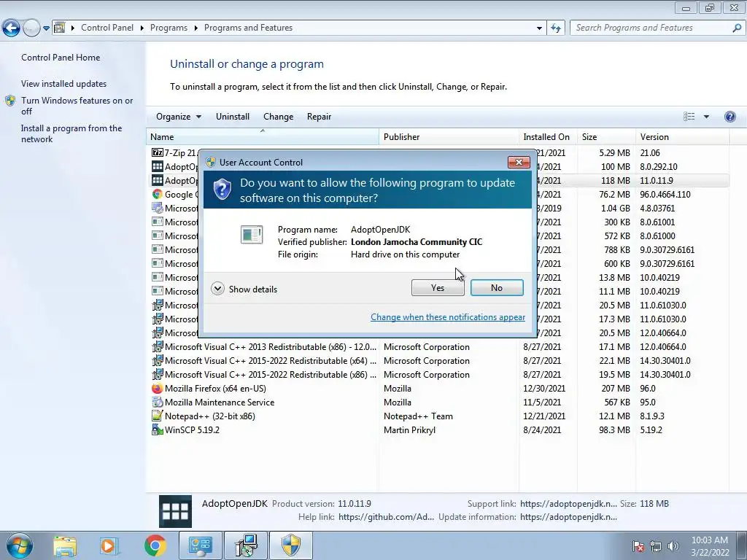Expand Show details in UAC dialog
Image resolution: width=747 pixels, height=560 pixels.
click(x=244, y=289)
